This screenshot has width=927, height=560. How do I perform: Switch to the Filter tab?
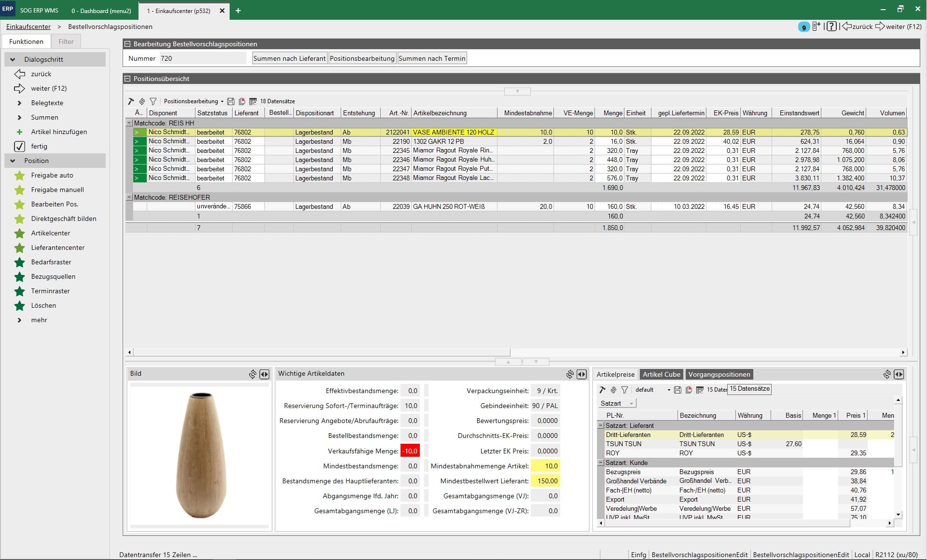(66, 41)
